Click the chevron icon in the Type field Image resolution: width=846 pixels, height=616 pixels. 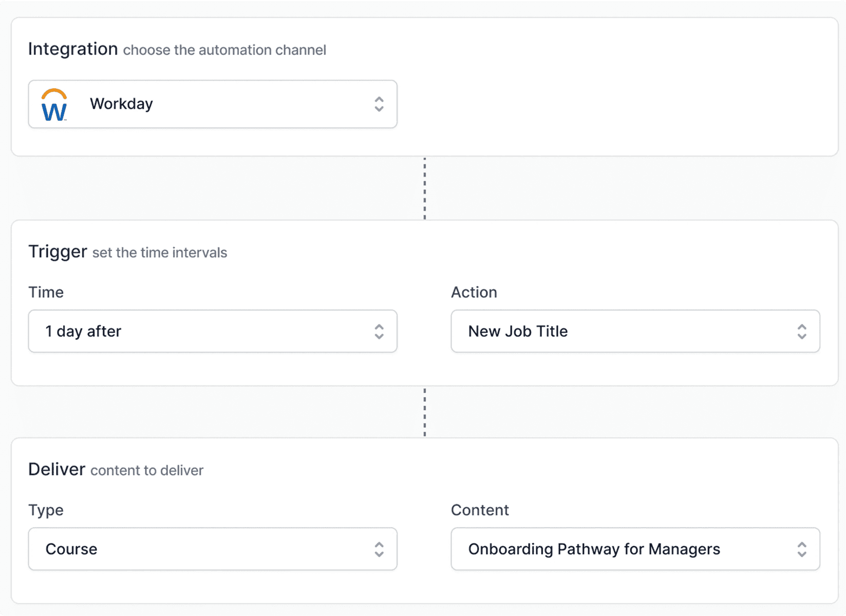(379, 549)
